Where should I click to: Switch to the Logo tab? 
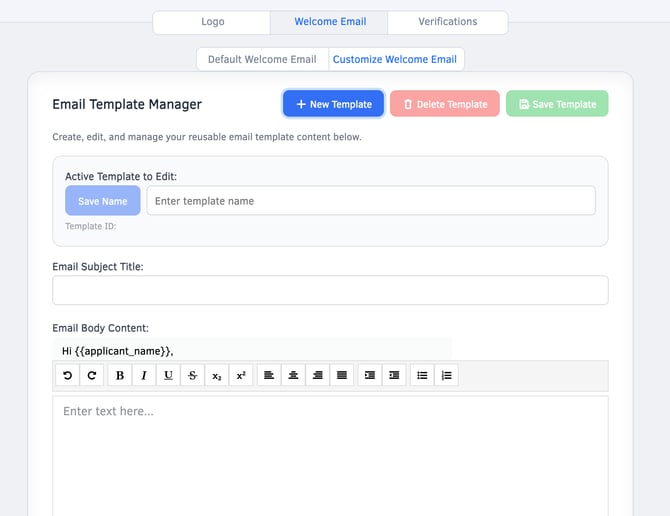[x=212, y=22]
